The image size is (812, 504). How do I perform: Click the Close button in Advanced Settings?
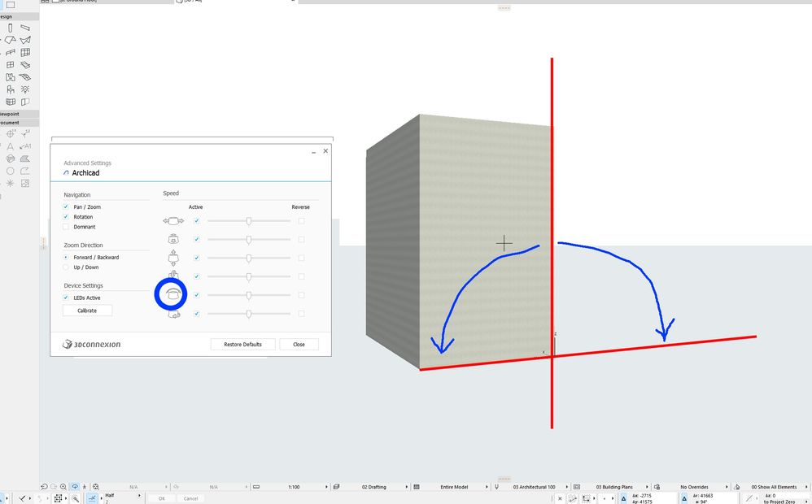[299, 344]
